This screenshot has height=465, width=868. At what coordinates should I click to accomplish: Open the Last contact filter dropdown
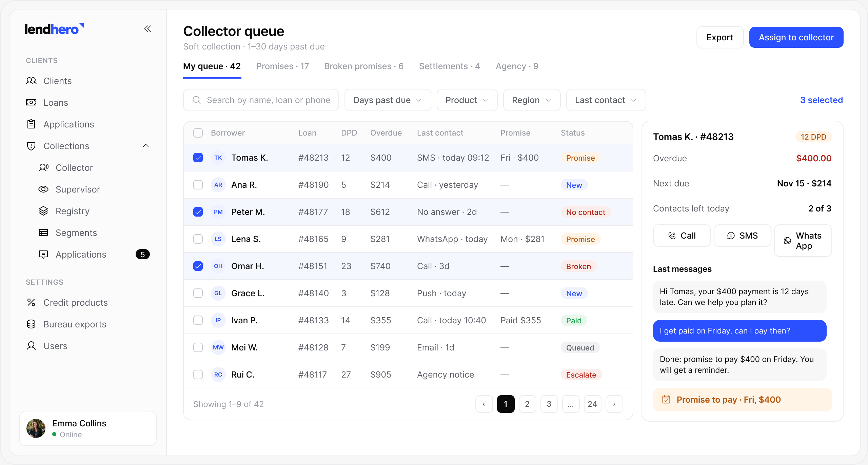(606, 100)
